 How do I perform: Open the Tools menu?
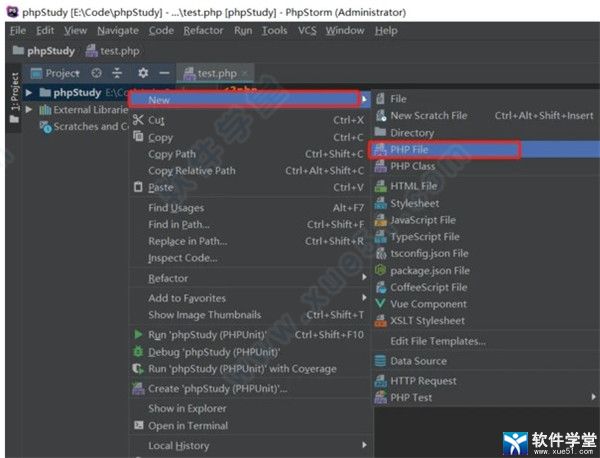point(274,30)
